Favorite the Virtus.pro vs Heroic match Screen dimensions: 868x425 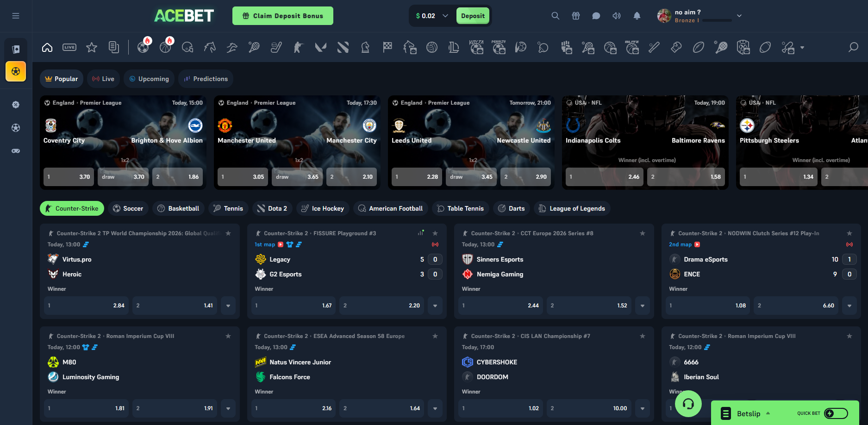pyautogui.click(x=228, y=233)
